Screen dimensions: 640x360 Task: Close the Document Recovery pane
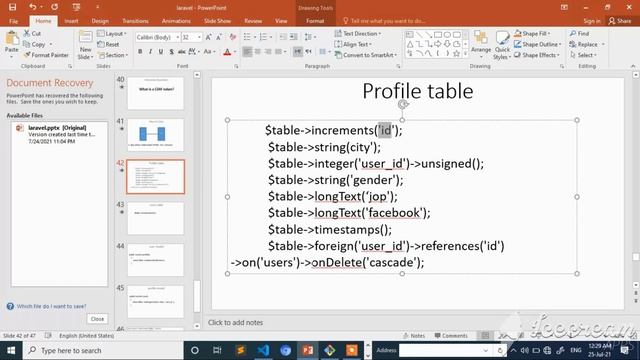point(97,319)
